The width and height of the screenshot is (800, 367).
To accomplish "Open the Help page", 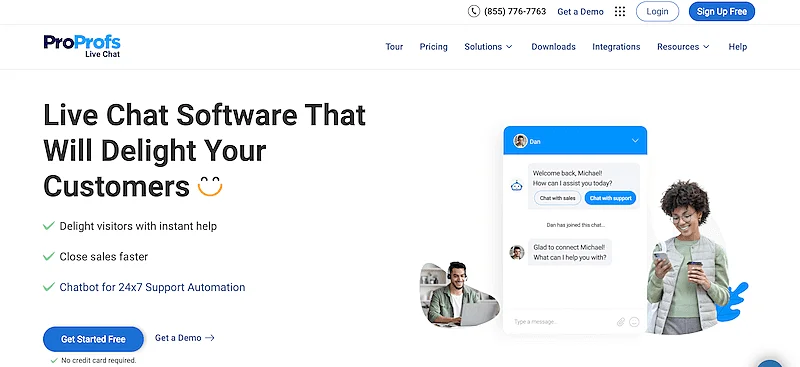I will pos(738,46).
